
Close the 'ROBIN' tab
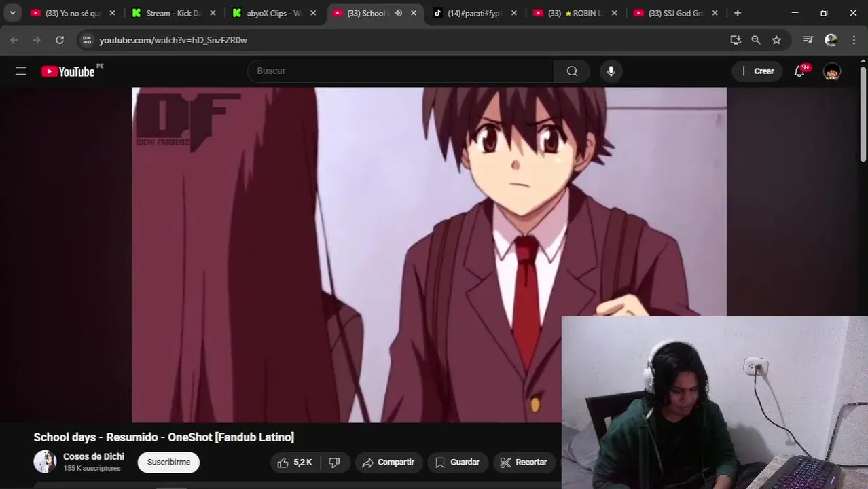tap(615, 13)
